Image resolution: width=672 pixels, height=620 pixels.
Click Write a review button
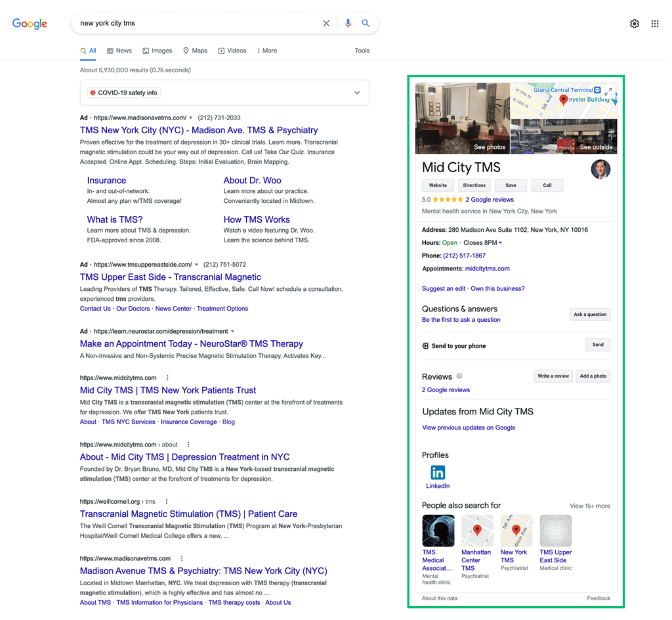coord(553,376)
